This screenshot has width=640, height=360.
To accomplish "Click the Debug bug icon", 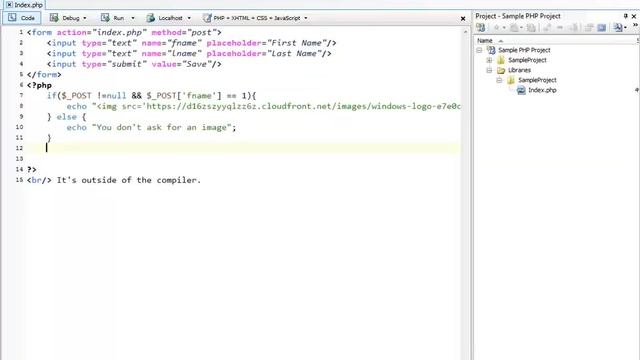I will point(54,18).
